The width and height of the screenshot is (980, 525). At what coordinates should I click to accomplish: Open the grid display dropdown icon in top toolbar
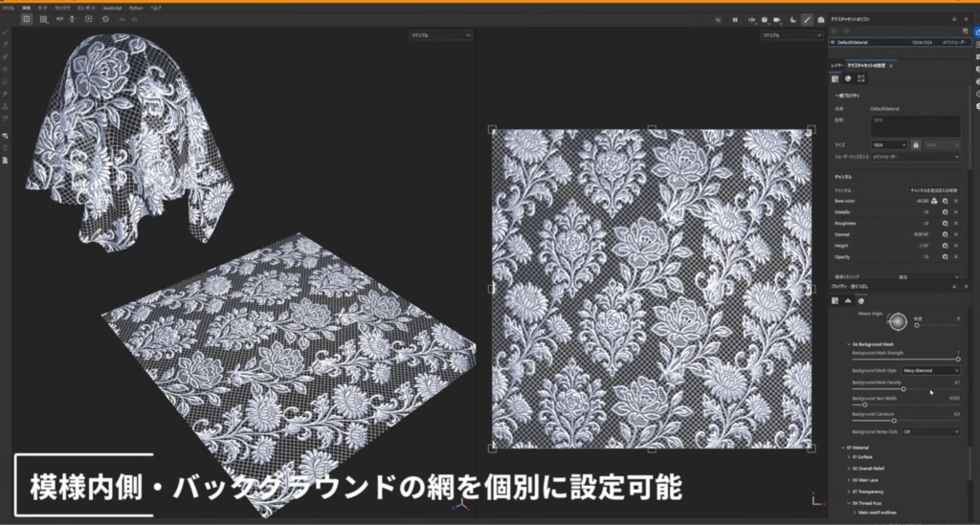pyautogui.click(x=43, y=19)
